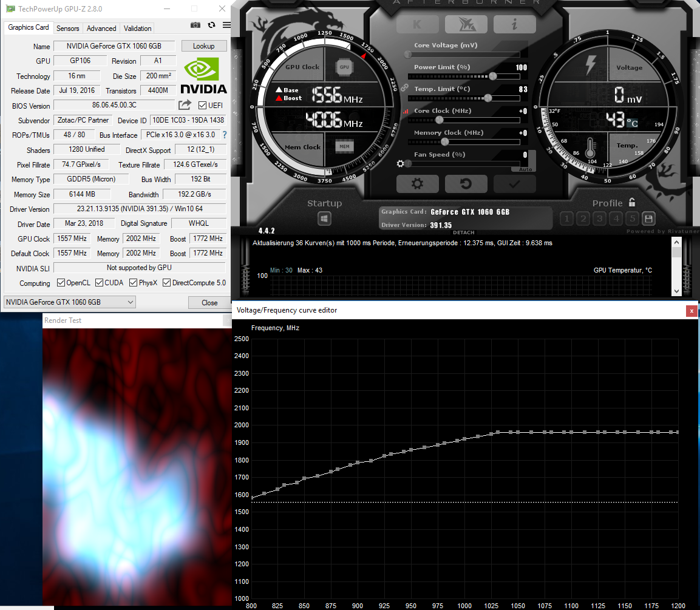Toggle the PhysX checkbox
This screenshot has width=700, height=610.
click(133, 282)
